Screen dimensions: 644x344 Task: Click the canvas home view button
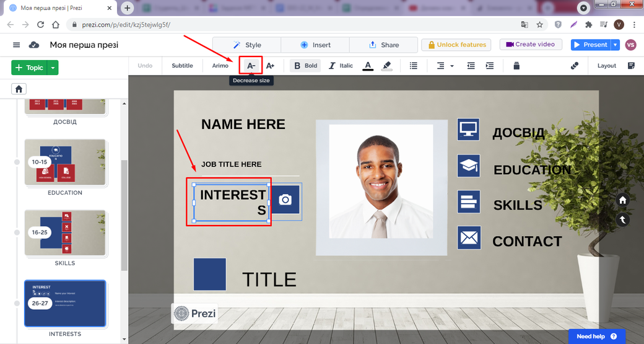click(623, 200)
